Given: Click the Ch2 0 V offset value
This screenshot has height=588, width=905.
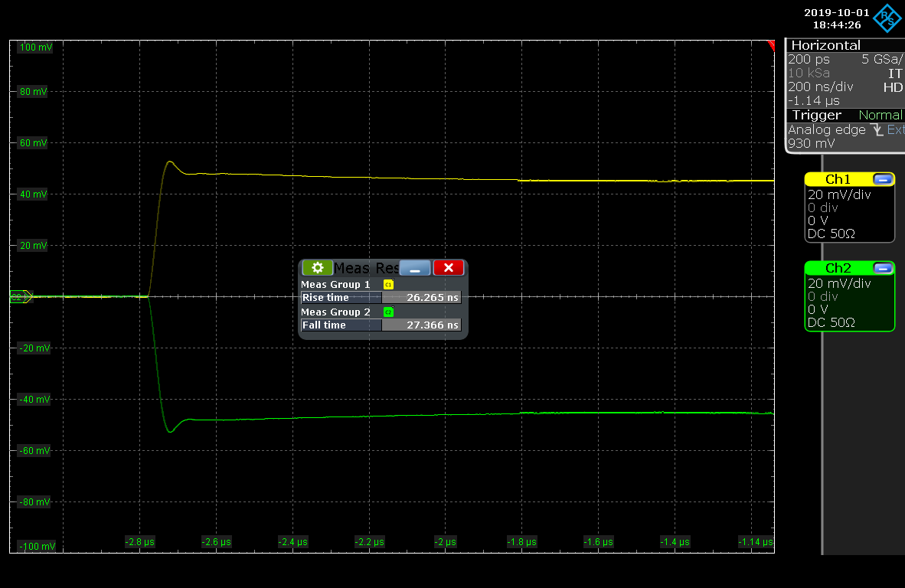Looking at the screenshot, I should click(x=817, y=310).
